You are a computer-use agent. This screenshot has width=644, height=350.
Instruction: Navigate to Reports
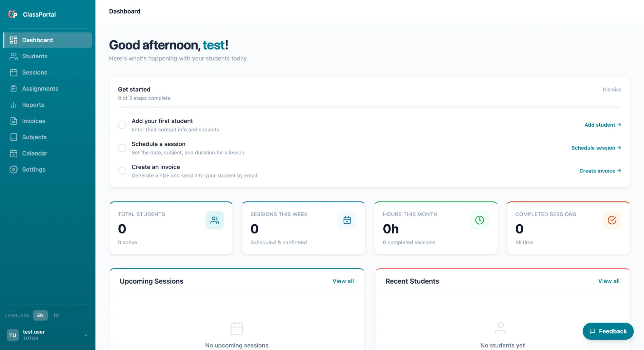pos(48,105)
